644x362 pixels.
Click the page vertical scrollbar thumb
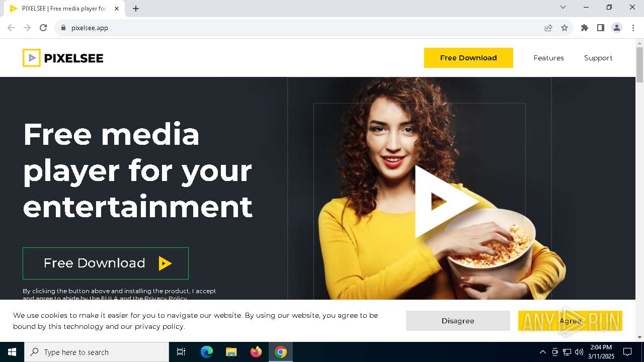(x=640, y=64)
